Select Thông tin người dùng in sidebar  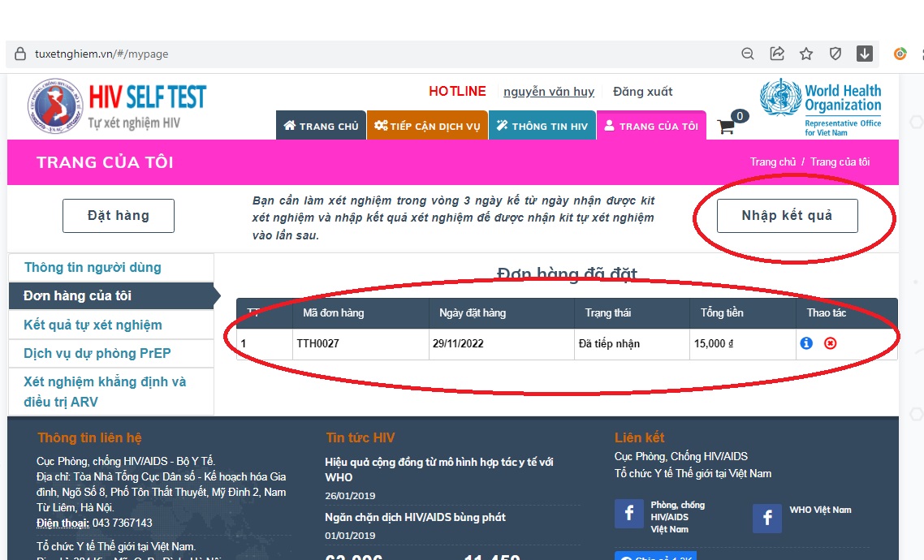tap(93, 268)
